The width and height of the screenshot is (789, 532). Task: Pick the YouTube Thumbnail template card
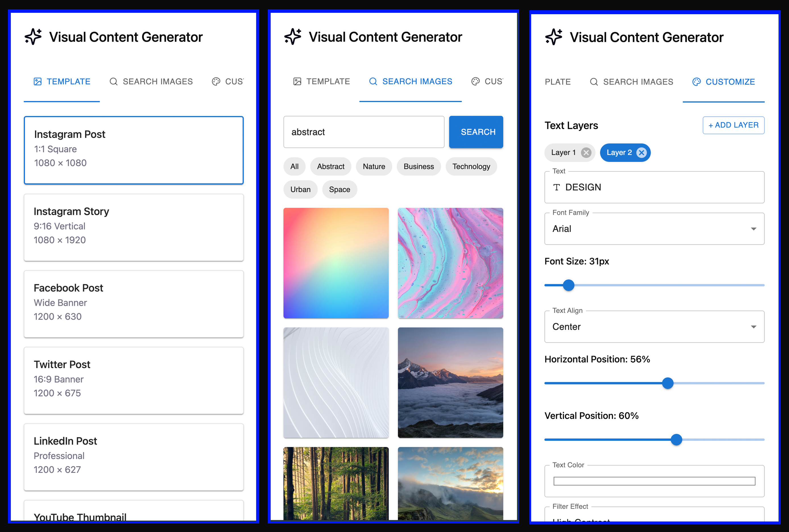coord(134,511)
